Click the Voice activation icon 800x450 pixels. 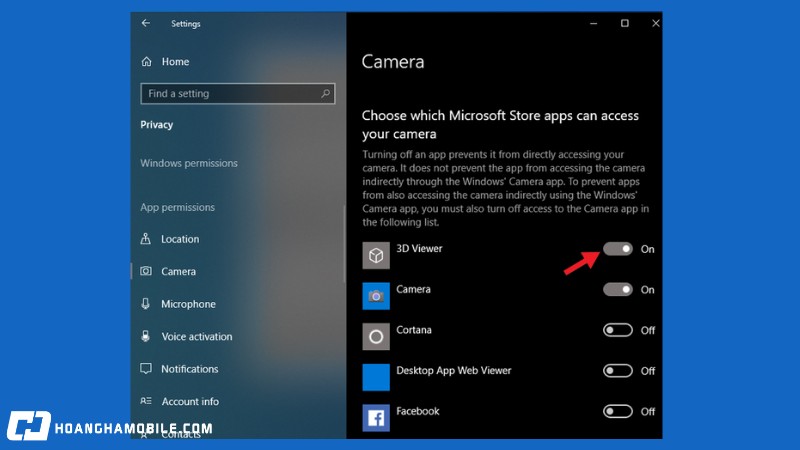[x=146, y=336]
